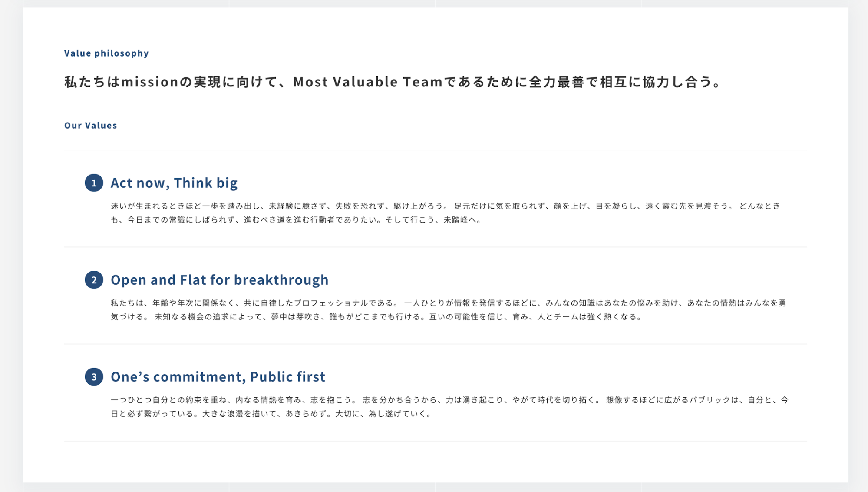Select the 'Act now, Think big' heading
This screenshot has width=868, height=492.
174,183
